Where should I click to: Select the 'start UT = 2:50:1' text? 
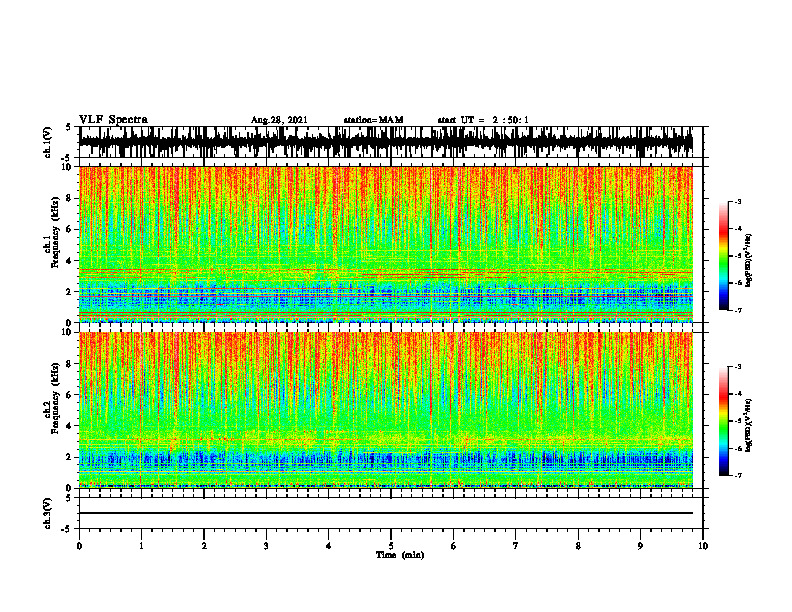tap(483, 120)
